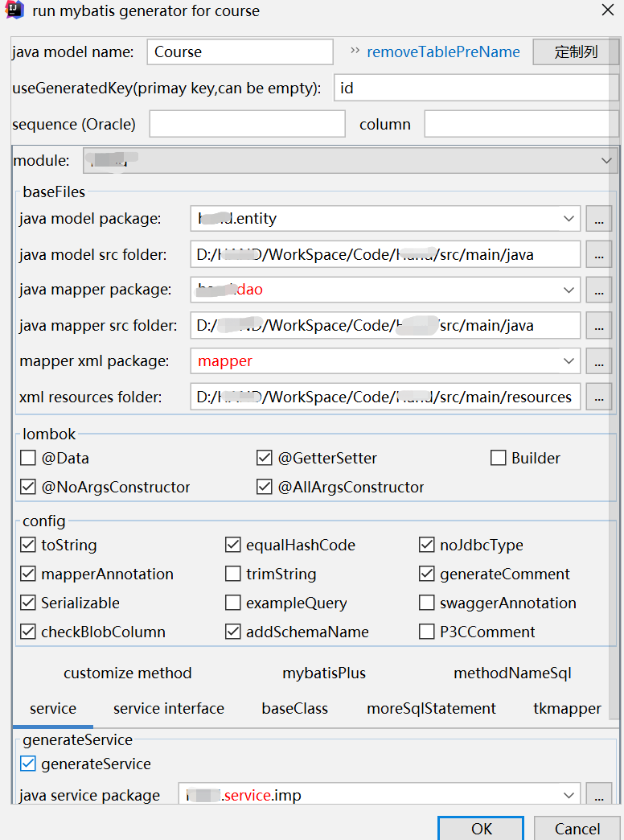The image size is (624, 840).
Task: Browse for xml resources folder
Action: point(599,397)
